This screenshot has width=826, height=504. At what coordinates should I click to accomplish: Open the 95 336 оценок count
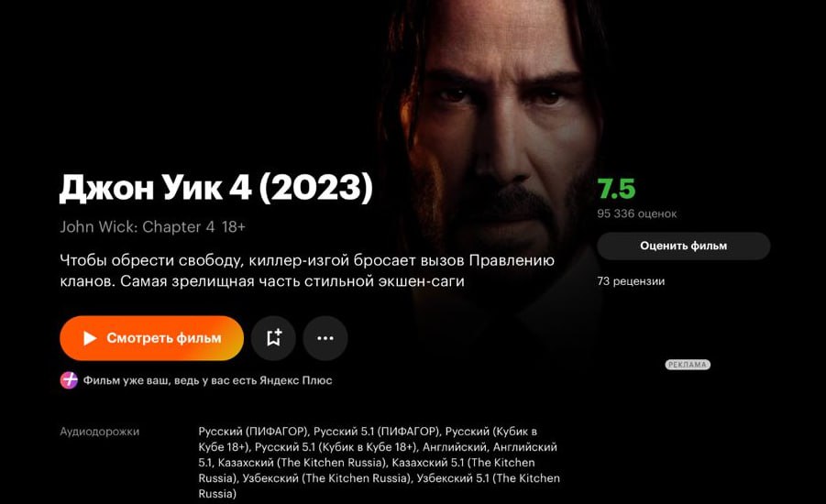tap(636, 214)
